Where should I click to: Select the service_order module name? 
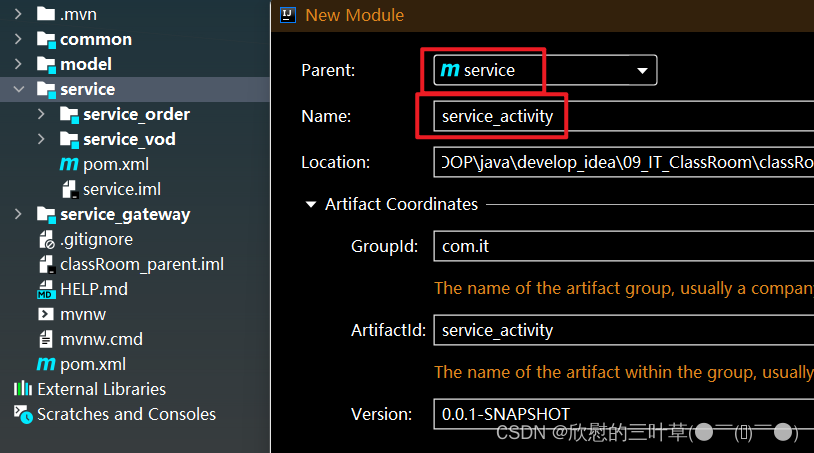pyautogui.click(x=137, y=114)
